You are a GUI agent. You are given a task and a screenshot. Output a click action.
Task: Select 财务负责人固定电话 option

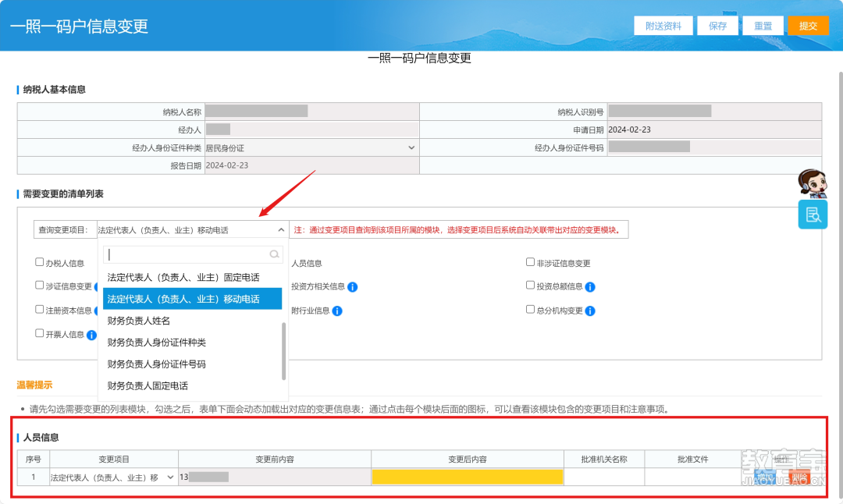193,385
